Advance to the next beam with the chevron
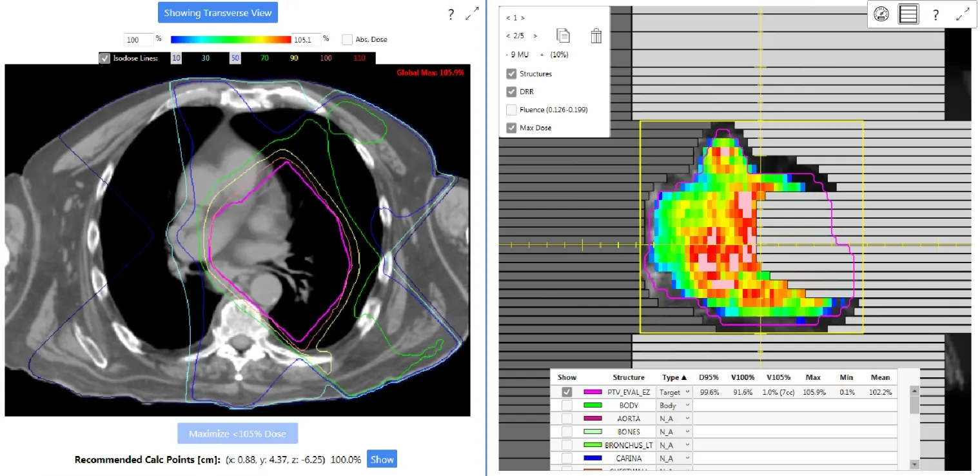This screenshot has width=980, height=476. point(534,35)
